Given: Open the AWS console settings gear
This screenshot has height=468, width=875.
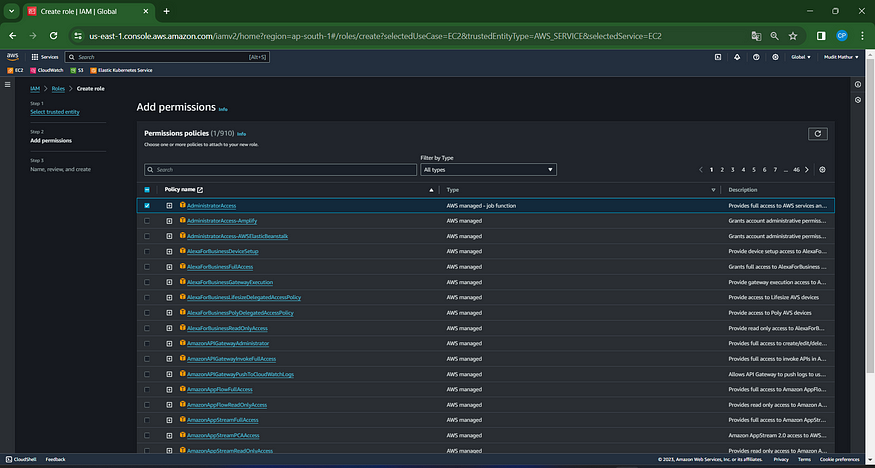Looking at the screenshot, I should 775,57.
